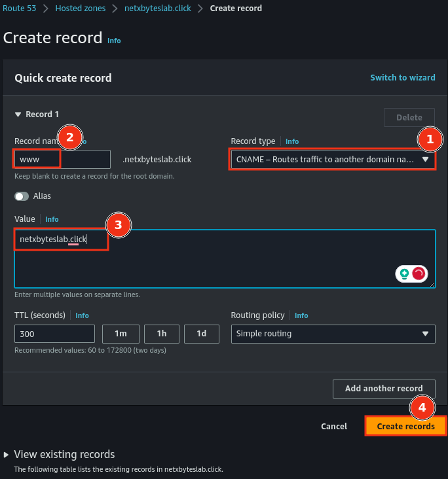448x479 pixels.
Task: Click the Info link beside Create record heading
Action: pyautogui.click(x=114, y=41)
